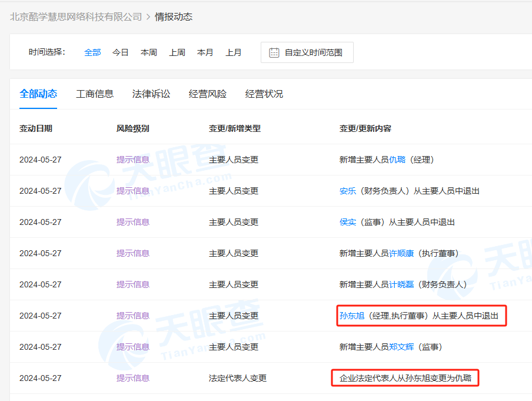
Task: Filter by 上月
Action: coord(234,52)
